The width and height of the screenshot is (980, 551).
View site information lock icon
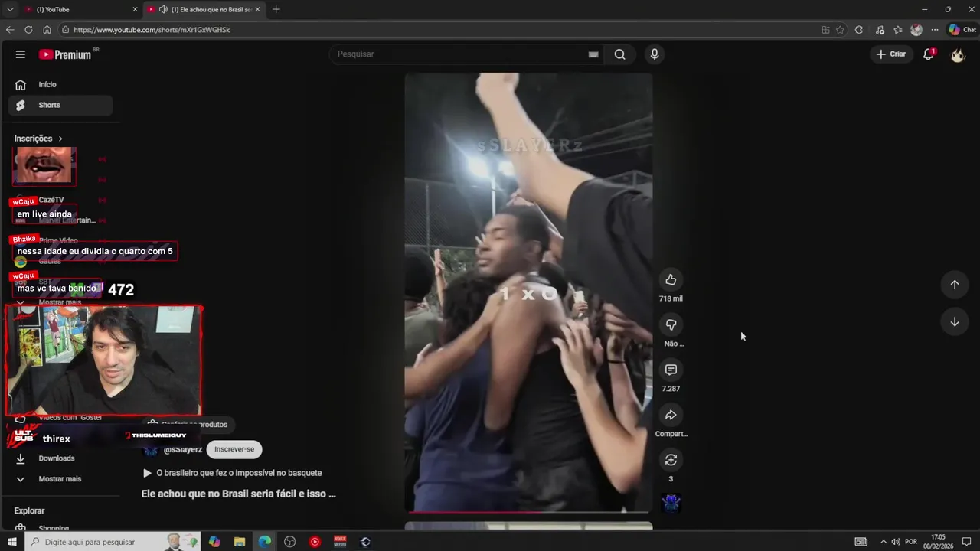point(66,30)
